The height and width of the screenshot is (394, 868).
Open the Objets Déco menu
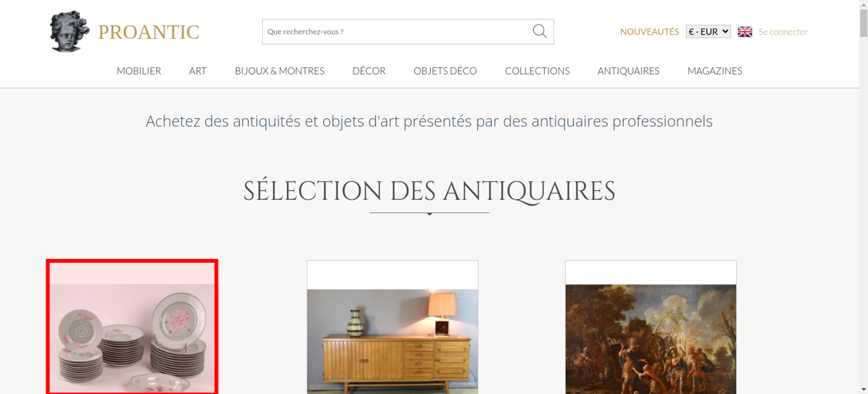445,71
